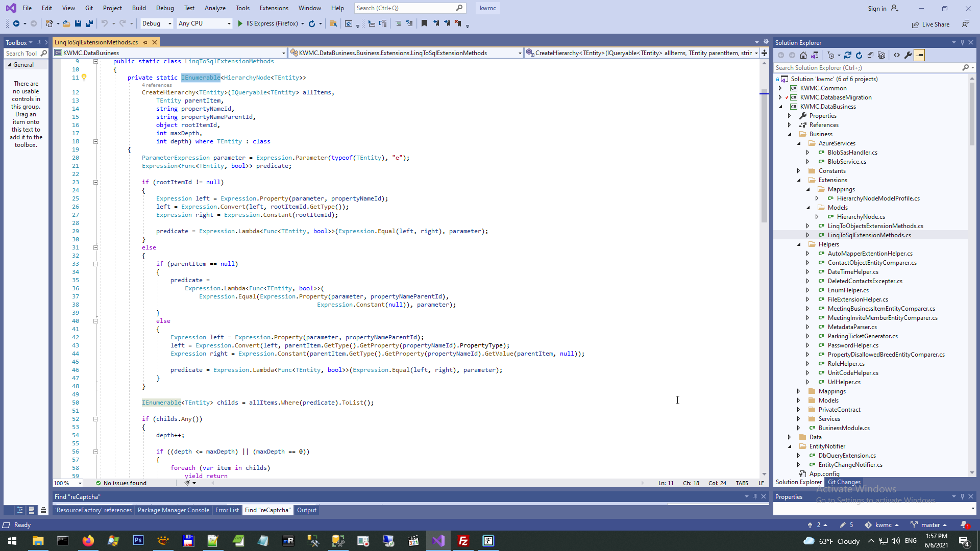
Task: Click Collapse All in Solution Explorer
Action: pyautogui.click(x=870, y=55)
